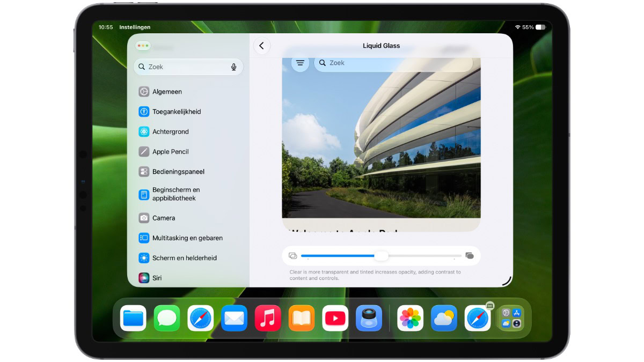644x362 pixels.
Task: Launch Mail from the dock
Action: [235, 319]
